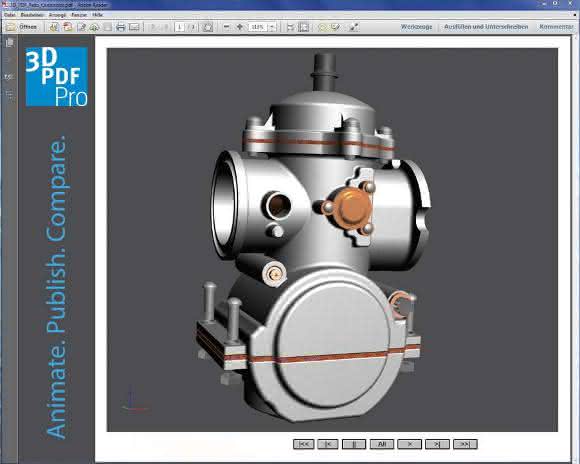Click the pause || animation button
The height and width of the screenshot is (464, 580).
tap(354, 444)
